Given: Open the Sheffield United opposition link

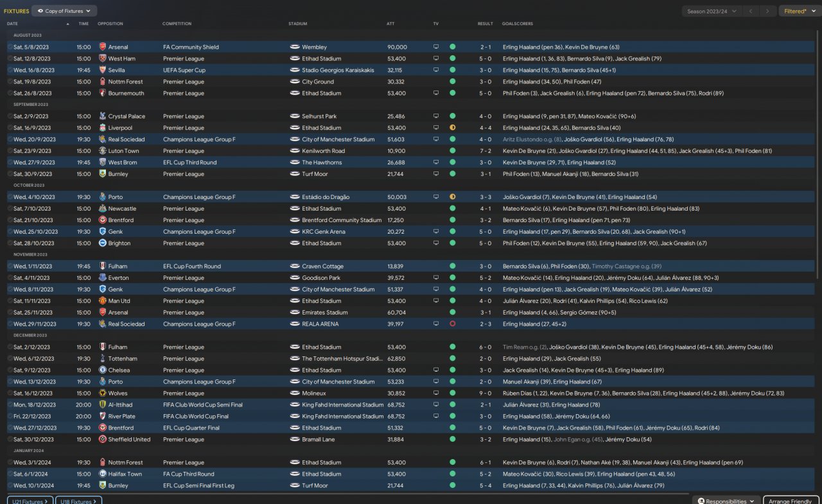Looking at the screenshot, I should pyautogui.click(x=129, y=440).
